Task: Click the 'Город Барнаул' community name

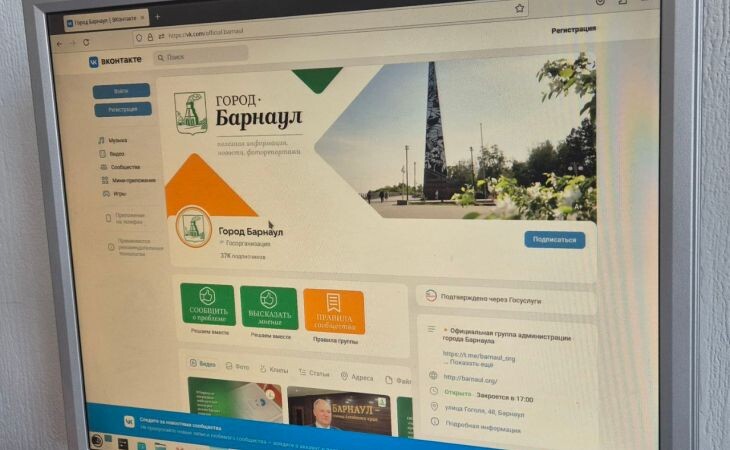Action: 250,231
